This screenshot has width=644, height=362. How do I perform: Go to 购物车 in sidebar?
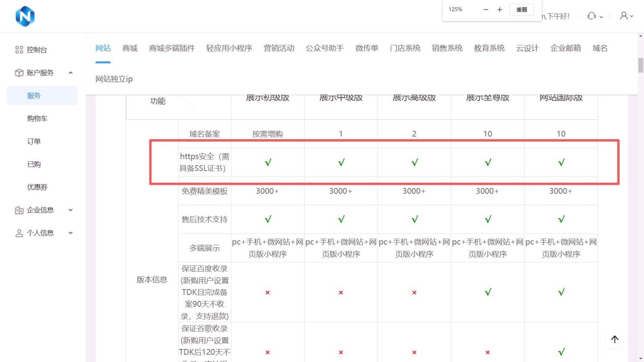click(x=37, y=118)
